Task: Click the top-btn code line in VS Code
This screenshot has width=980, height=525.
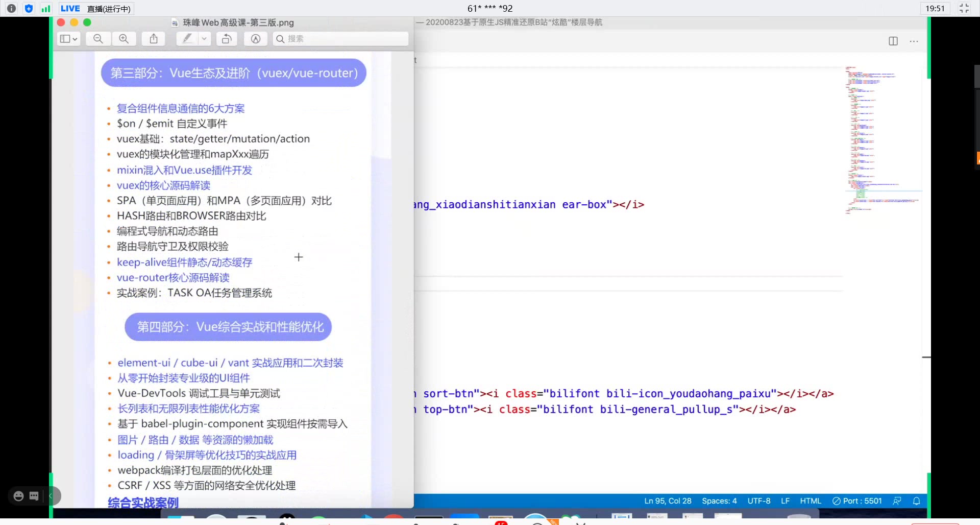Action: (x=605, y=410)
